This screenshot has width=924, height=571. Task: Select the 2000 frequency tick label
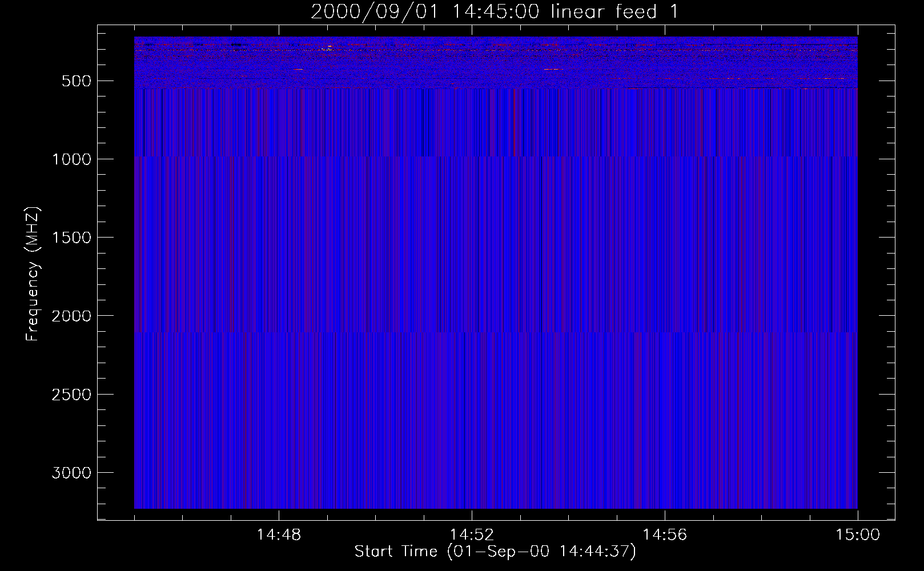[x=71, y=316]
